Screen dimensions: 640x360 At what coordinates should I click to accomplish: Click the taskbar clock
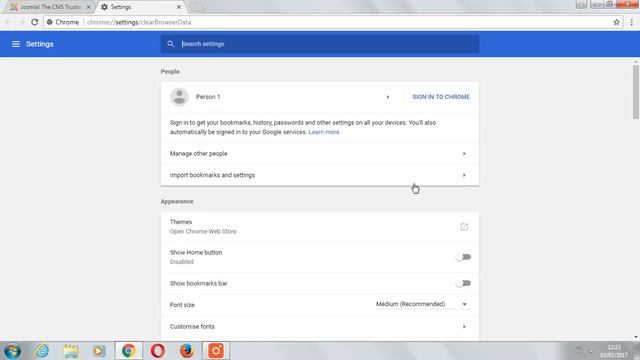(x=614, y=351)
